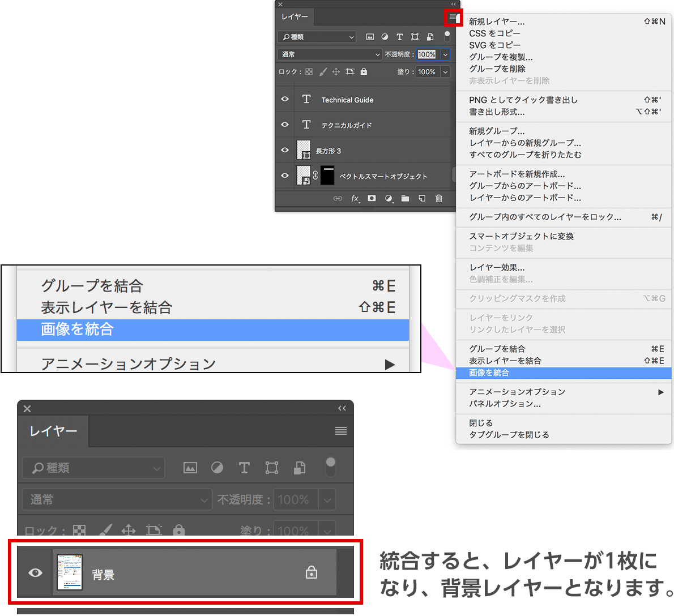Click the delete layer trash icon
This screenshot has height=616, width=674.
[x=439, y=199]
